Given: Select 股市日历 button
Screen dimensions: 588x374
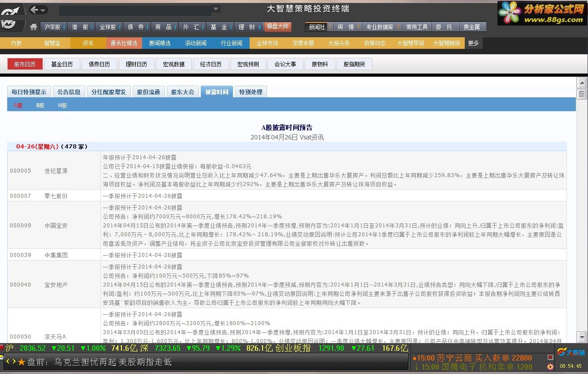Looking at the screenshot, I should 25,64.
